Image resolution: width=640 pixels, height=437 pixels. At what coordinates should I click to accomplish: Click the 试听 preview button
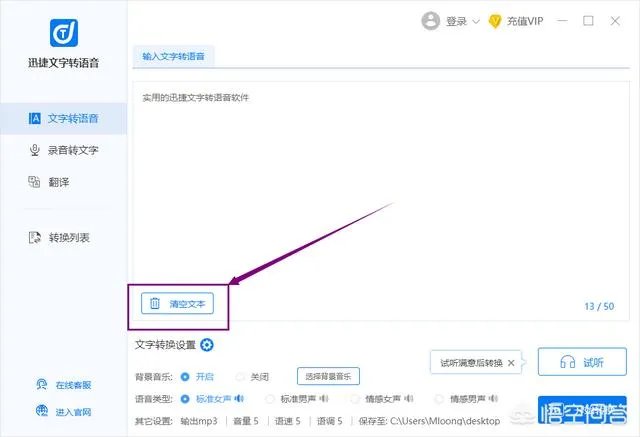coord(582,362)
